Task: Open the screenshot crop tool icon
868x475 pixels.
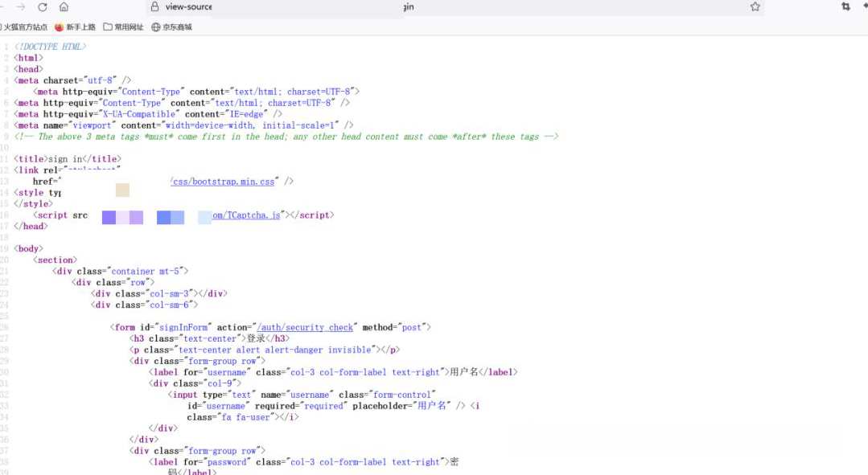Action: coord(845,6)
